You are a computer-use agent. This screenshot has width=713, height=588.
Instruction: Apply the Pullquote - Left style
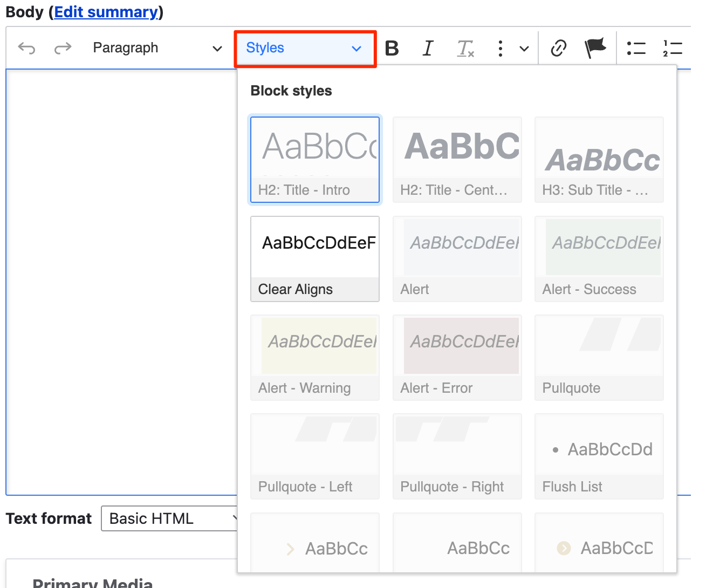pyautogui.click(x=315, y=456)
